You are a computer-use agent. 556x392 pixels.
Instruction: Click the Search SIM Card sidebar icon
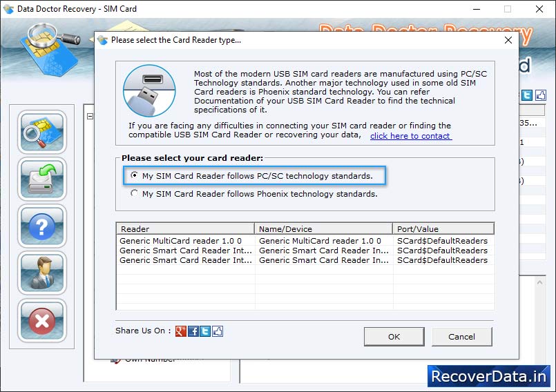42,133
